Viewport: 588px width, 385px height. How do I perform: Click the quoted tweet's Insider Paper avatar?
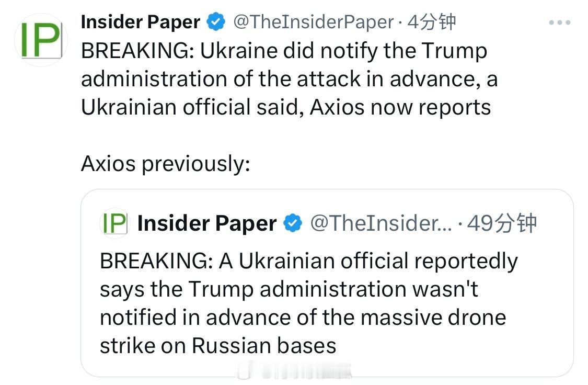115,223
